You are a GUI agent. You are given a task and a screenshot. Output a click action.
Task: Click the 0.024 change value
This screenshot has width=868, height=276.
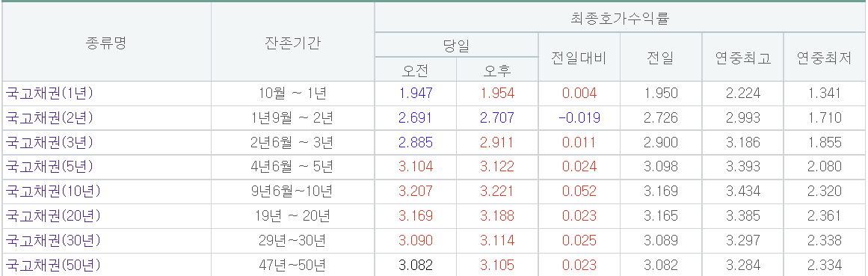click(x=579, y=167)
